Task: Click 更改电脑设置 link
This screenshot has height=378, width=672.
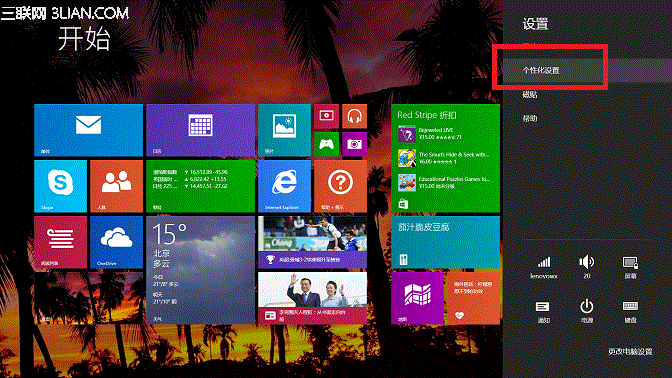Action: click(630, 351)
